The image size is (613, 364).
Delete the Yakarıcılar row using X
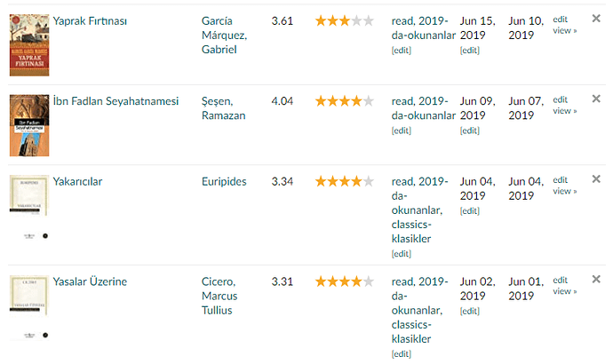tap(596, 178)
